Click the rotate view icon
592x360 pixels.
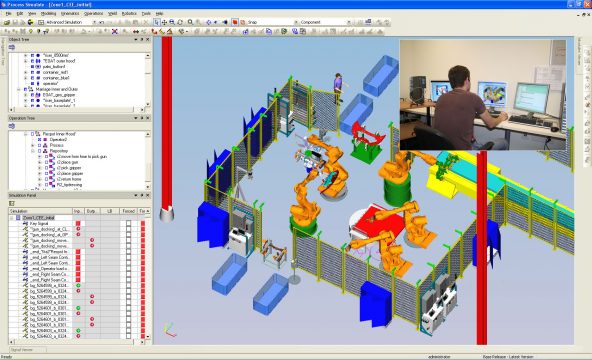(180, 22)
